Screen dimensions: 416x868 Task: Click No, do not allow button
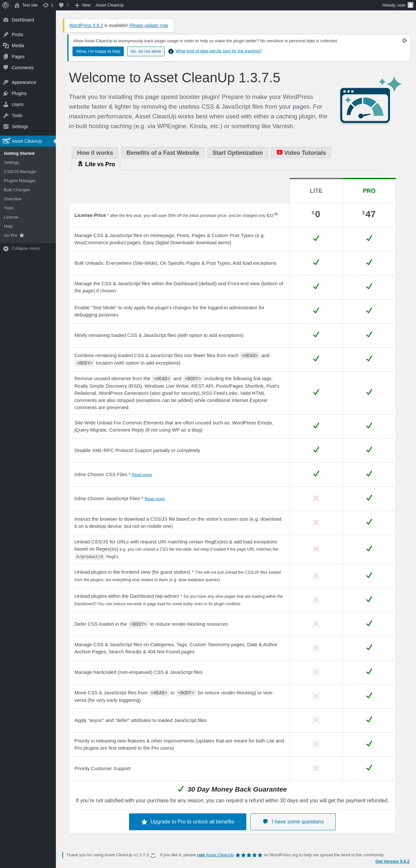pyautogui.click(x=146, y=51)
